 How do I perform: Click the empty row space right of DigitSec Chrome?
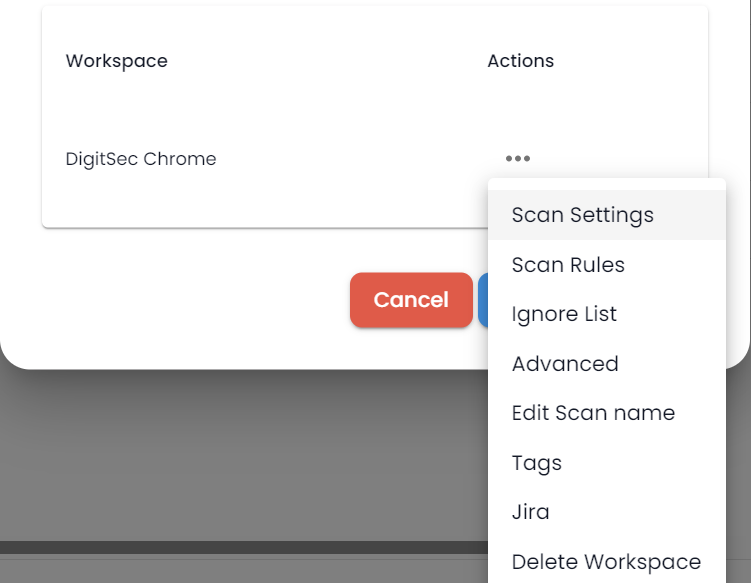tap(359, 159)
